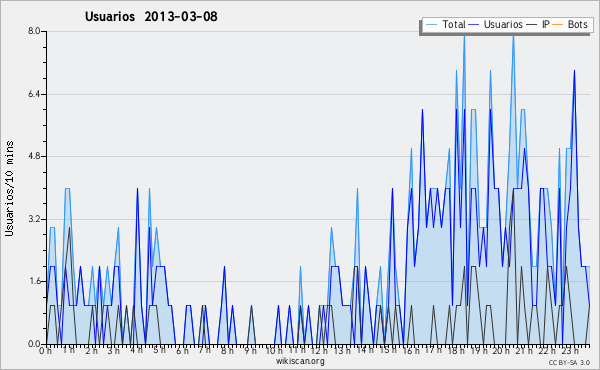Click the x-axis label '20 h'
Image resolution: width=600 pixels, height=370 pixels.
tap(501, 350)
